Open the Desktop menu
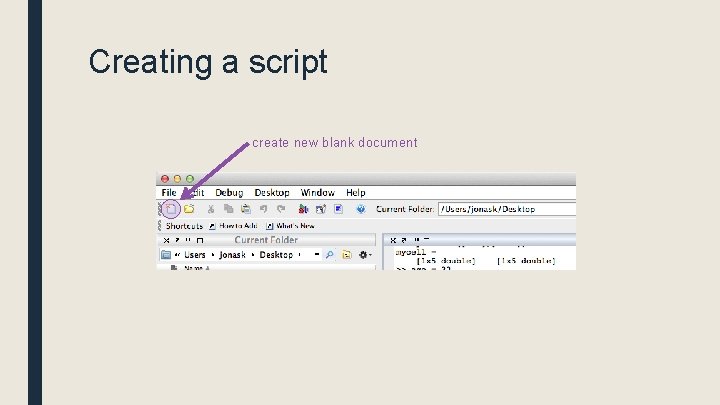 272,192
